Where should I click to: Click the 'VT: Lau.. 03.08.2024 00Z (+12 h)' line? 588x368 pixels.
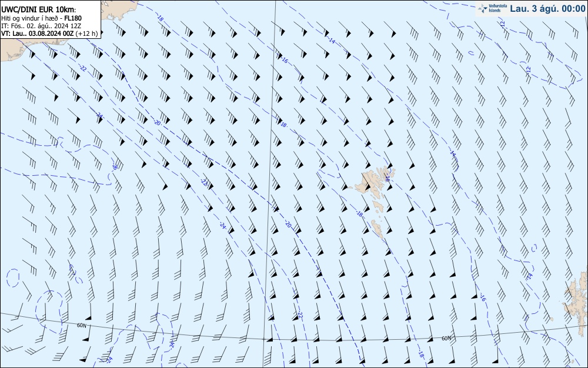click(x=49, y=34)
